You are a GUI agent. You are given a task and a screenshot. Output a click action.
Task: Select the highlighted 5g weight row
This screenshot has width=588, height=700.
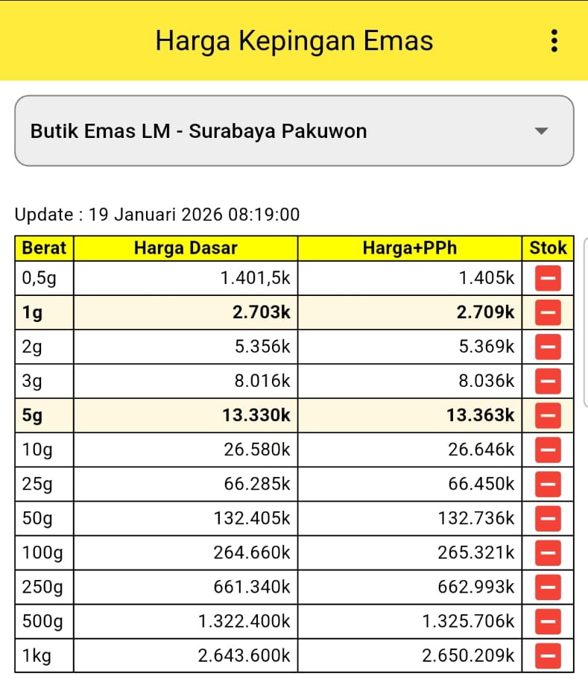coord(43,415)
